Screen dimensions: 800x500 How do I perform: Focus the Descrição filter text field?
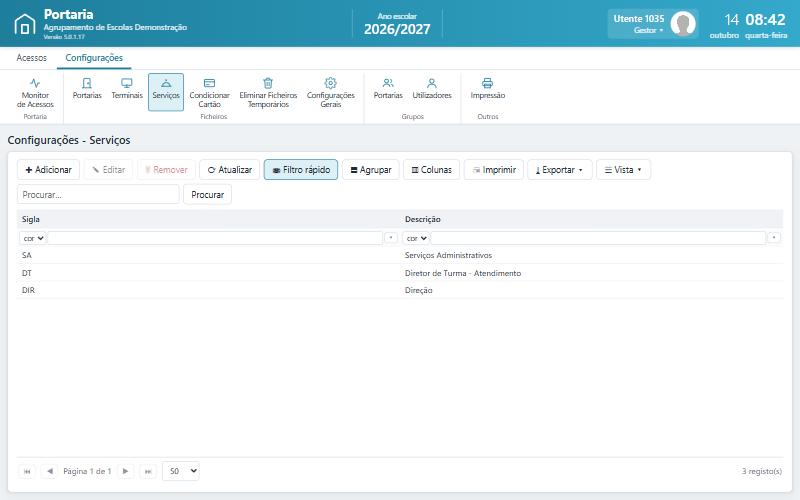tap(598, 238)
